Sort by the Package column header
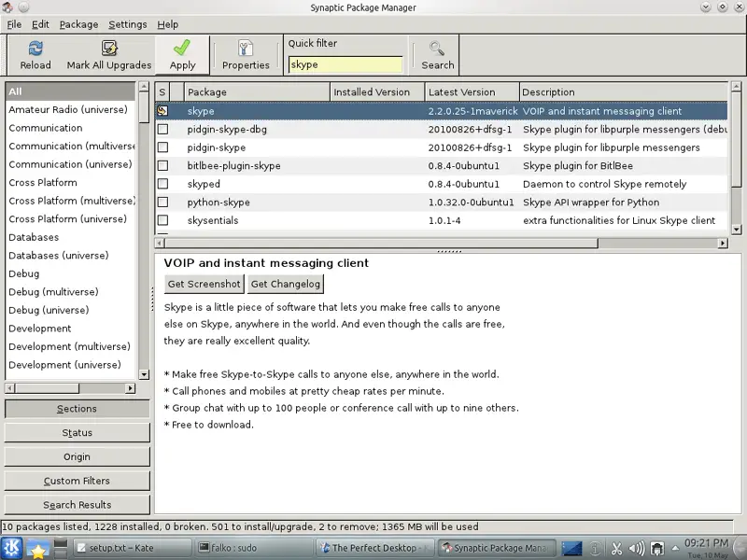This screenshot has width=747, height=560. [257, 91]
